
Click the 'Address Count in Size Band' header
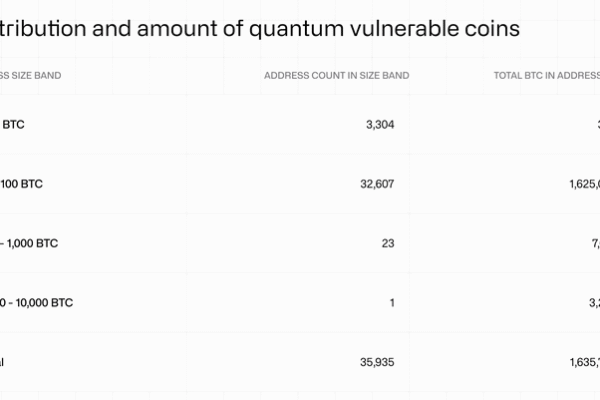point(336,76)
